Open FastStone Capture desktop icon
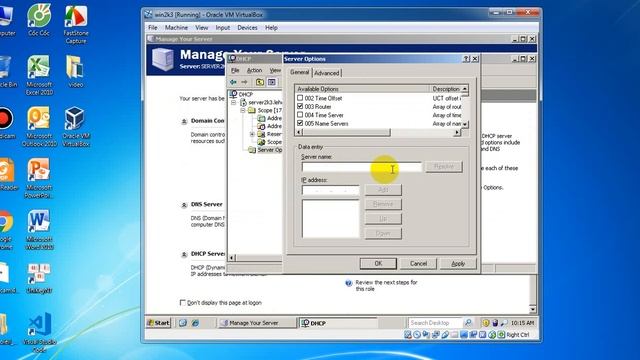 click(x=76, y=24)
